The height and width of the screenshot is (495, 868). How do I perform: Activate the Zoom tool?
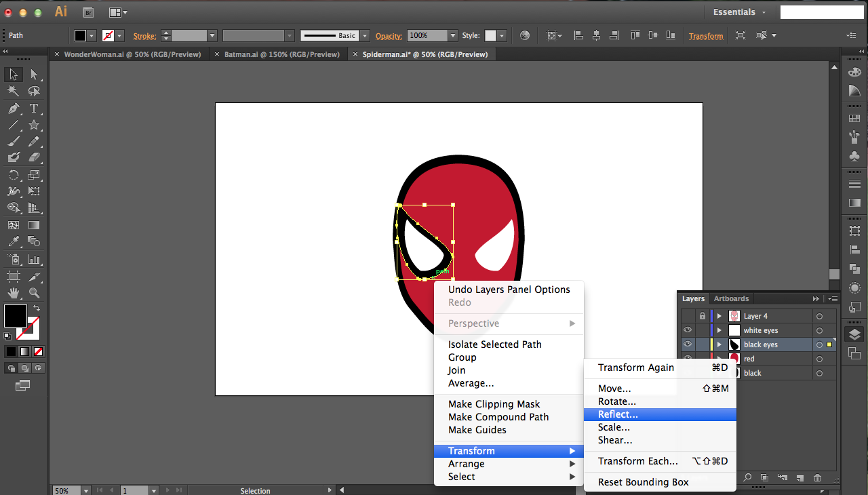pos(34,293)
